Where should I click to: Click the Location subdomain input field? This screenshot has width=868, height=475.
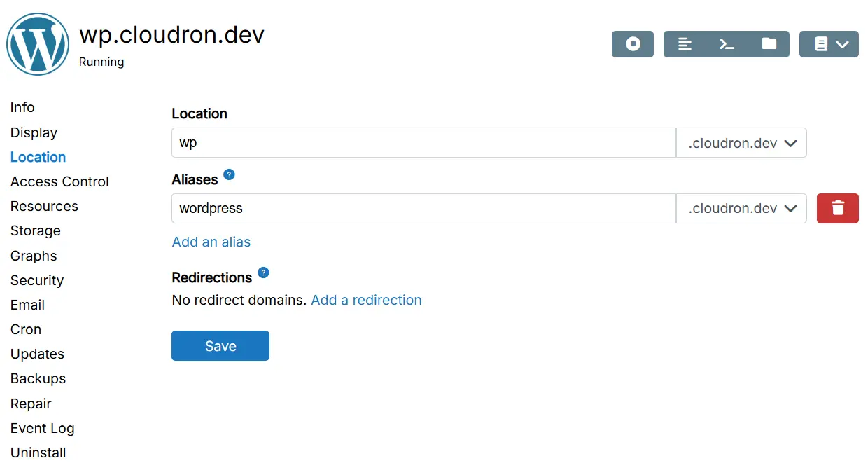pos(423,143)
